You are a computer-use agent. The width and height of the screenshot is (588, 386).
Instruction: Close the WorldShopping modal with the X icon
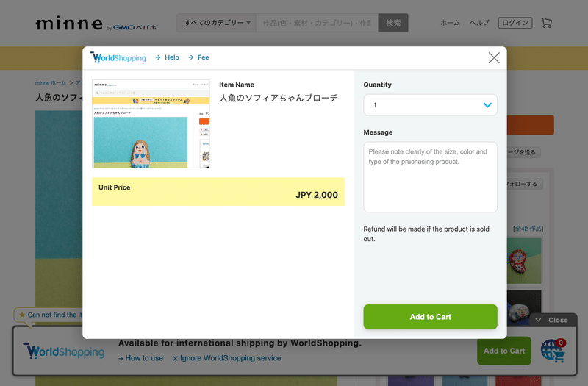(494, 58)
